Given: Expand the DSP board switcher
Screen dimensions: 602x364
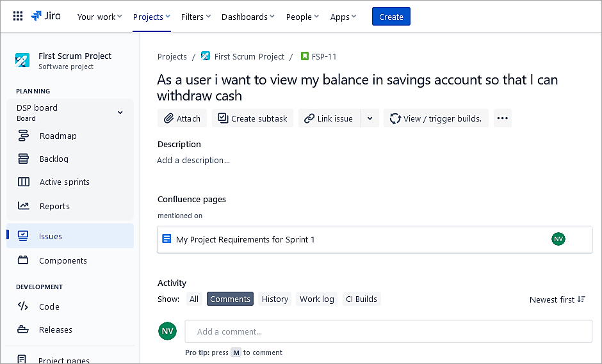Looking at the screenshot, I should pyautogui.click(x=120, y=113).
